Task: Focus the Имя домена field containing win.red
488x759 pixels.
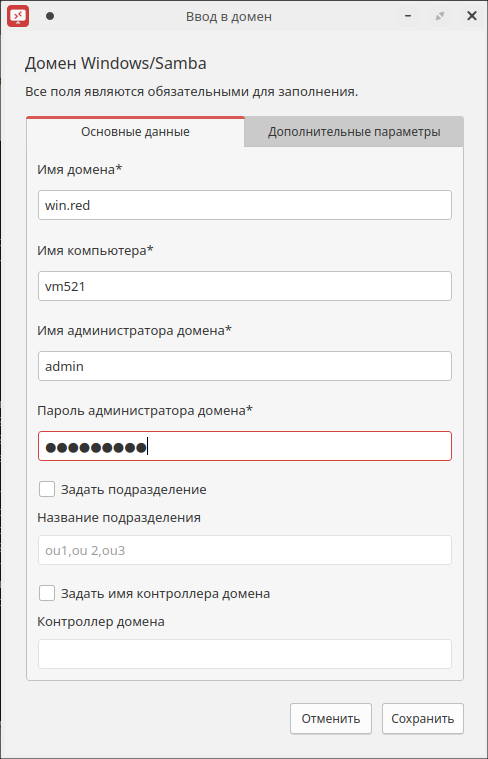Action: pos(245,205)
